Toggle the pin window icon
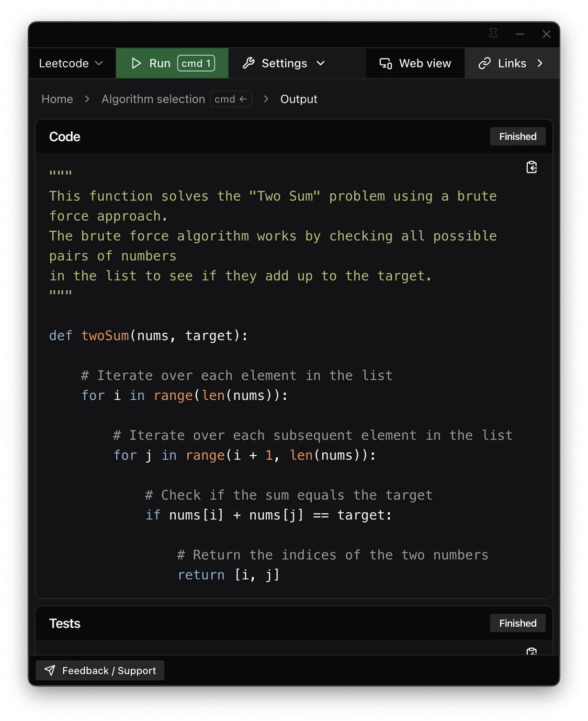588x721 pixels. 493,34
